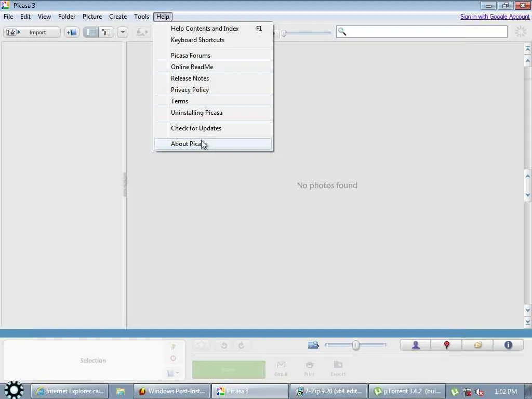Open the Edit menu

point(25,17)
